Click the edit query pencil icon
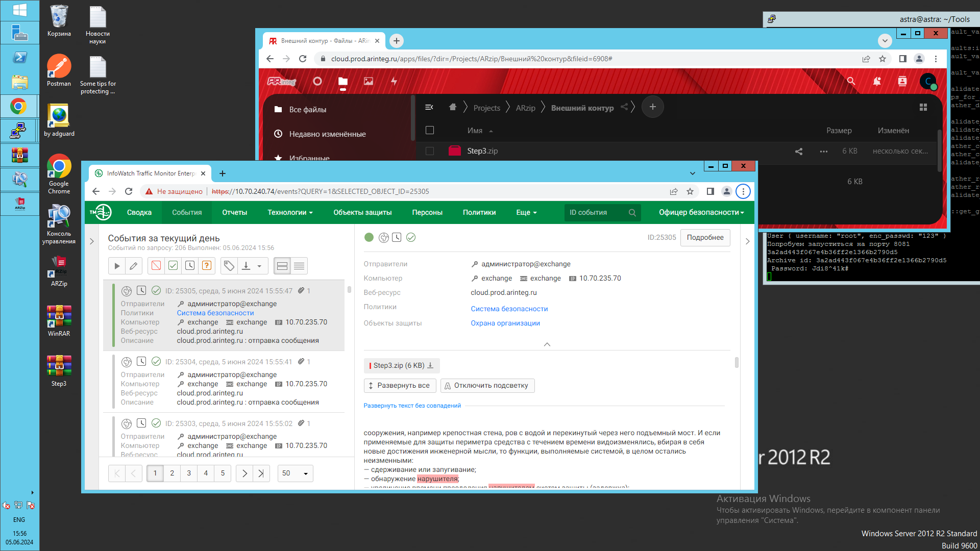Viewport: 980px width, 551px height. pyautogui.click(x=134, y=266)
